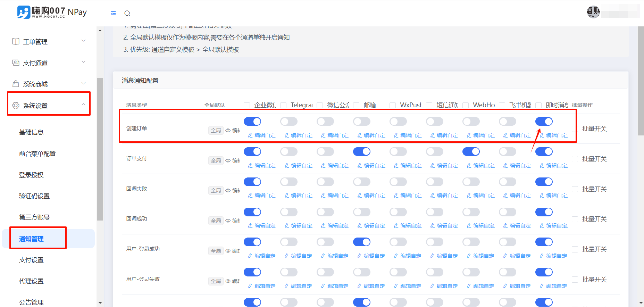Turn off 订单支付 email notification toggle
This screenshot has width=644, height=307.
[x=362, y=152]
